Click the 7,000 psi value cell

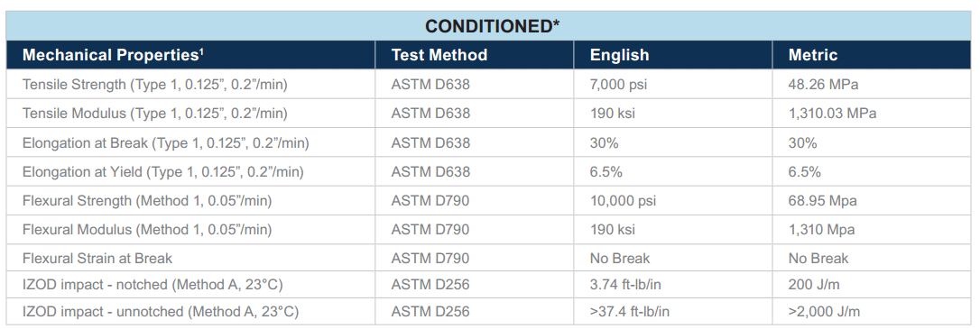click(x=618, y=85)
